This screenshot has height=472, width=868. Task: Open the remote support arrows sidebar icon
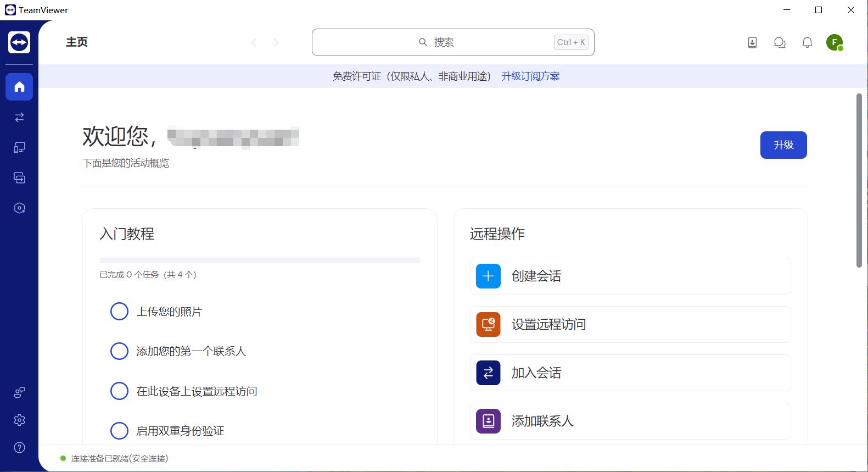(x=19, y=117)
